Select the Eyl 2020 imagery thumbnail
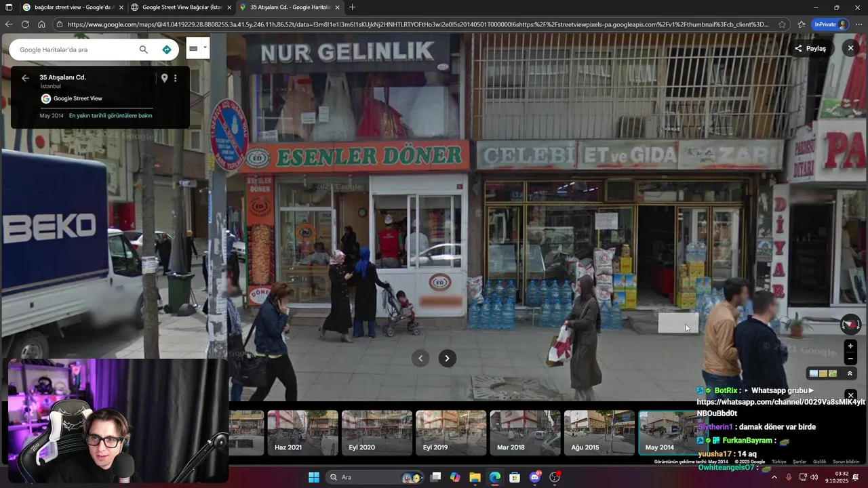 (376, 432)
